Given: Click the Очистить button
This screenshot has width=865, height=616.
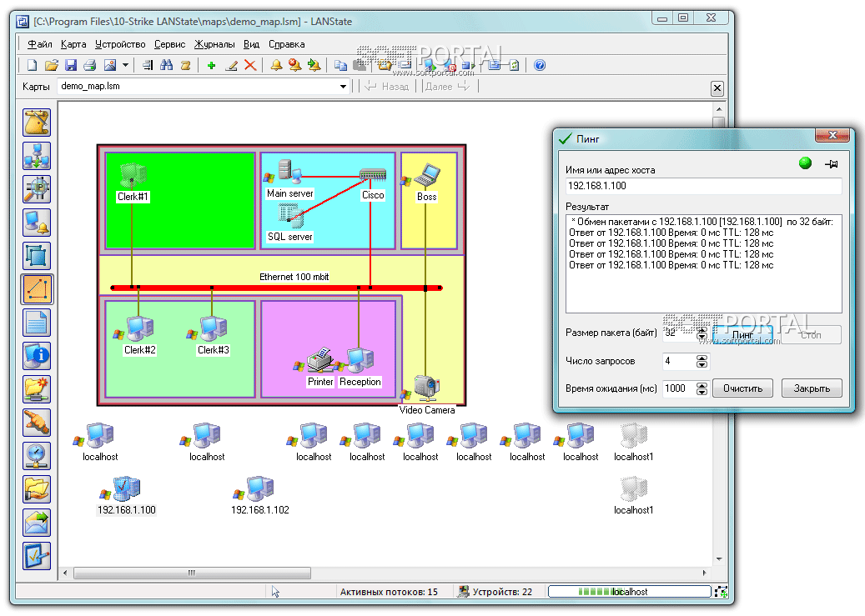Looking at the screenshot, I should 742,388.
